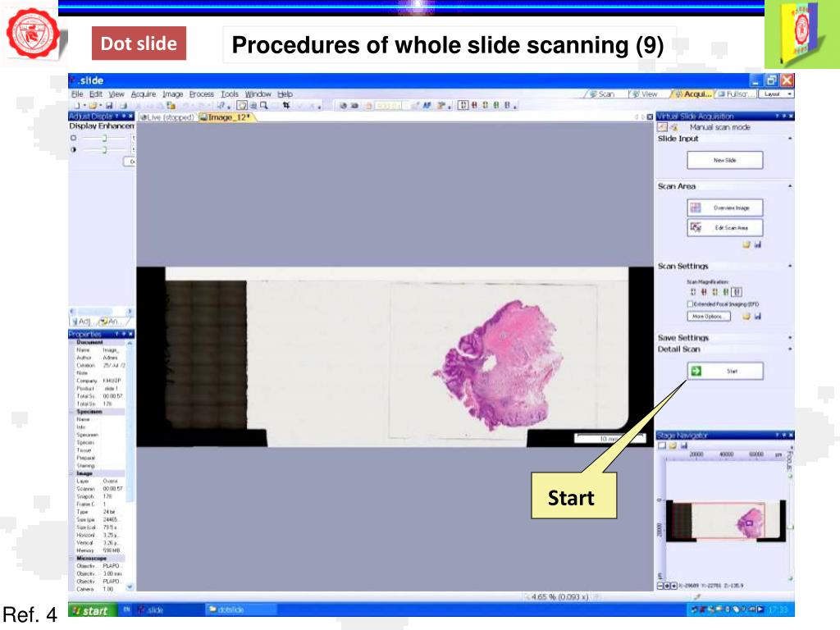Open the File menu
Image resolution: width=840 pixels, height=630 pixels.
(x=77, y=94)
